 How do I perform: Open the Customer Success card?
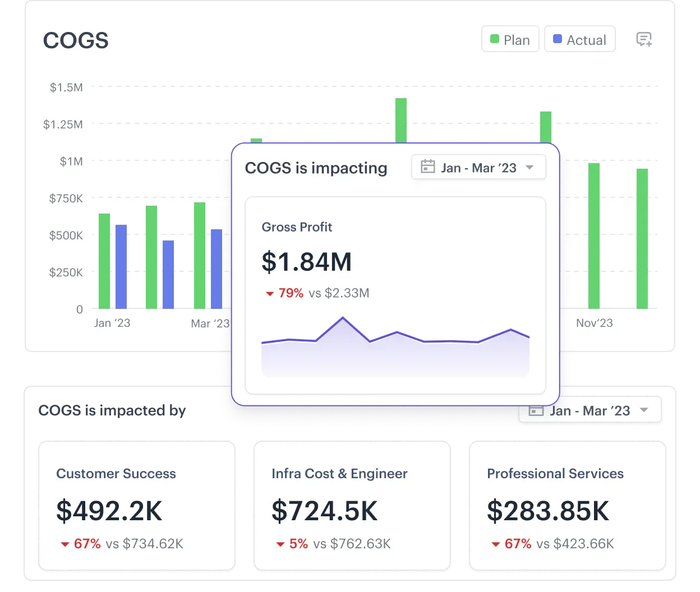coord(137,506)
